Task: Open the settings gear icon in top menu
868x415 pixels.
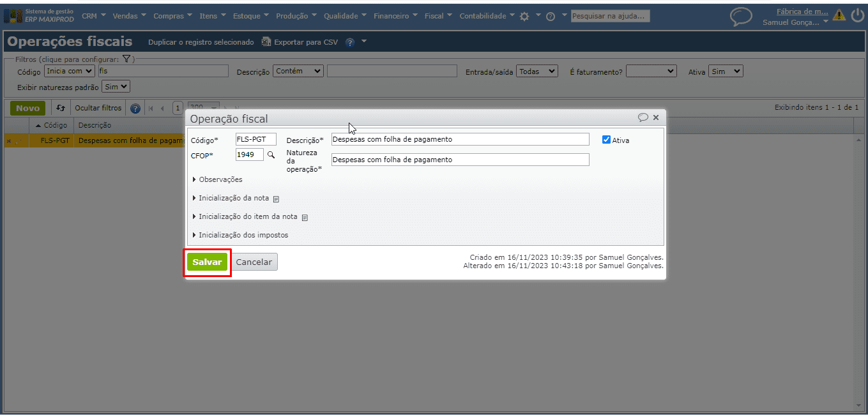Action: click(x=524, y=17)
